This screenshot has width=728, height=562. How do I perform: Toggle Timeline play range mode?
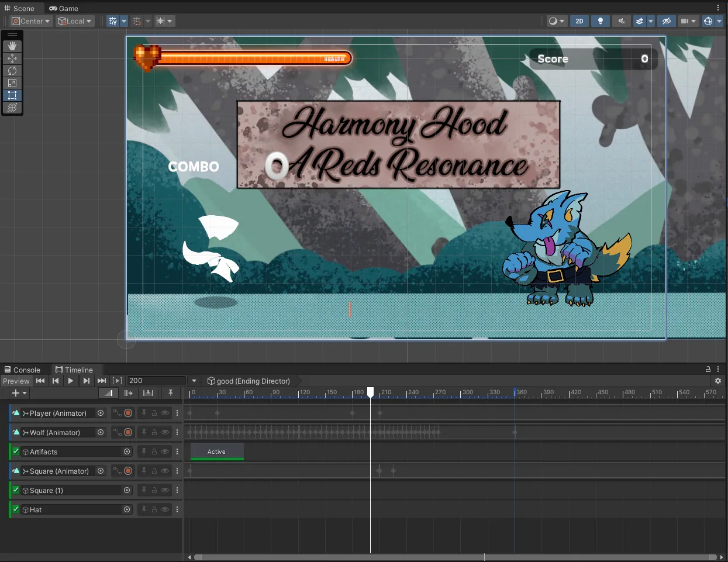click(118, 381)
